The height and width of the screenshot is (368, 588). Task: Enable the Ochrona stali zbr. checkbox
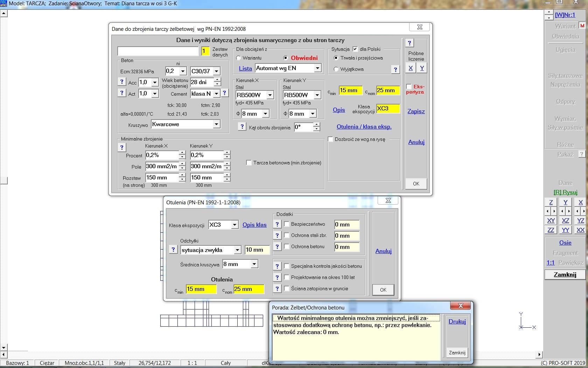click(287, 236)
